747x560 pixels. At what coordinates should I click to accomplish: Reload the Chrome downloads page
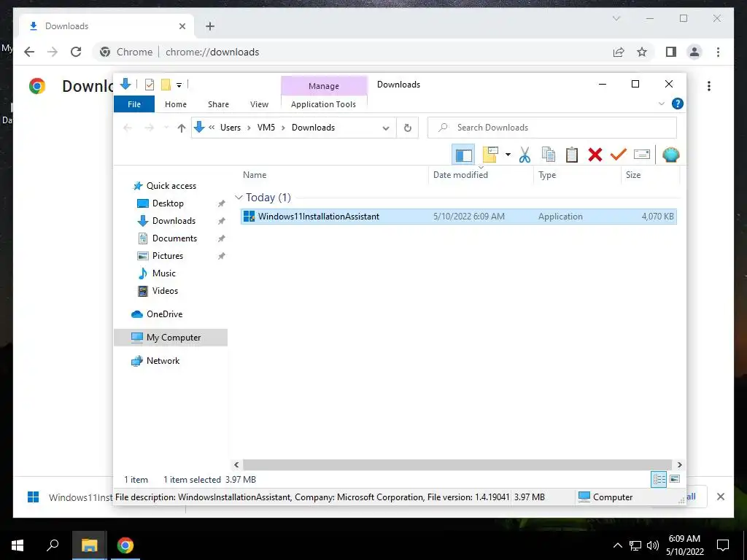[76, 52]
